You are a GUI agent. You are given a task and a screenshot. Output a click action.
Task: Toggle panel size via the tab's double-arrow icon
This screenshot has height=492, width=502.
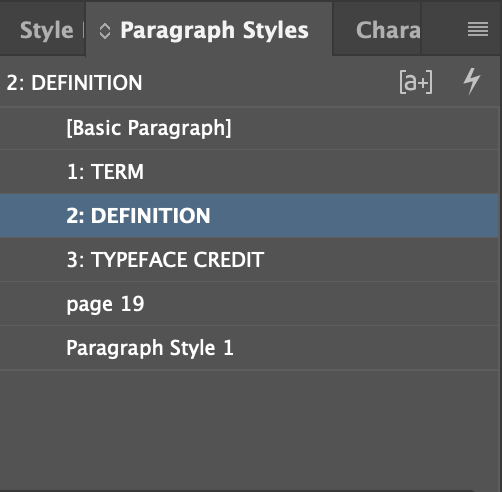tap(105, 31)
